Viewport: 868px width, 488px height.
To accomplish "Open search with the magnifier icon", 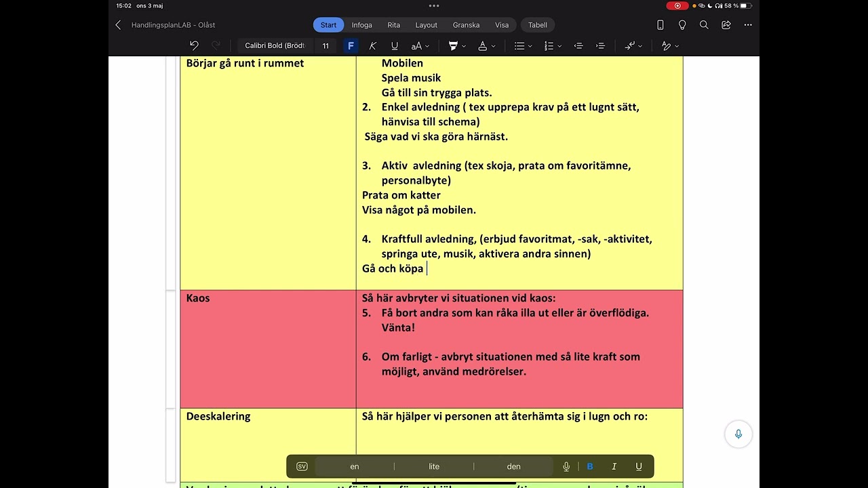I will pyautogui.click(x=704, y=25).
